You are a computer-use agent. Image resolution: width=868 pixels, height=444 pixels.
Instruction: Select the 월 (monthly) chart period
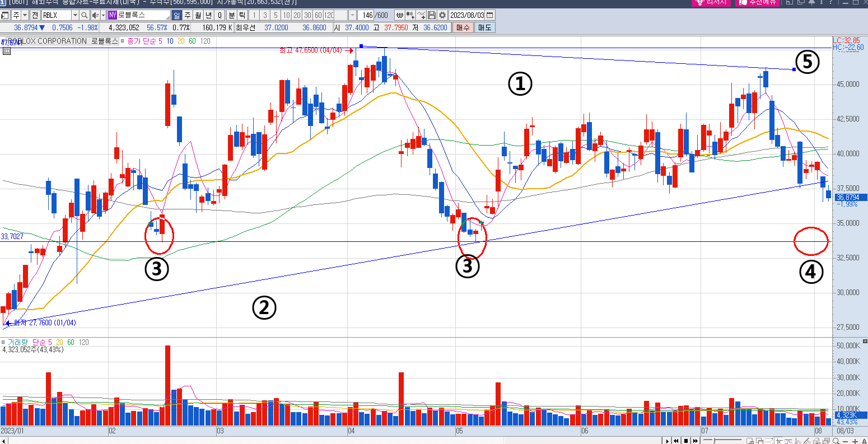tap(198, 15)
